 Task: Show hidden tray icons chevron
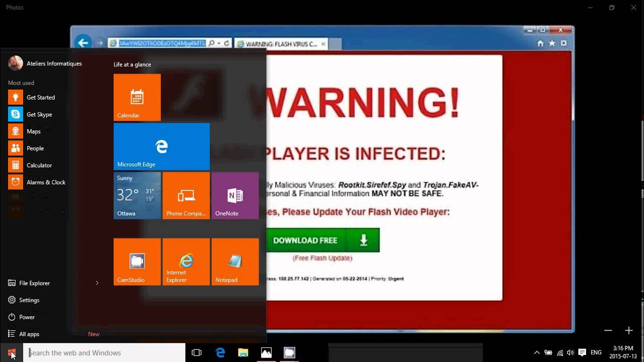tap(537, 353)
